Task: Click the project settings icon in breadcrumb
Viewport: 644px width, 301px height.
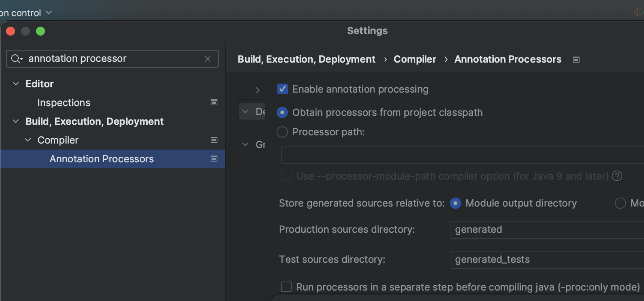Action: click(576, 60)
